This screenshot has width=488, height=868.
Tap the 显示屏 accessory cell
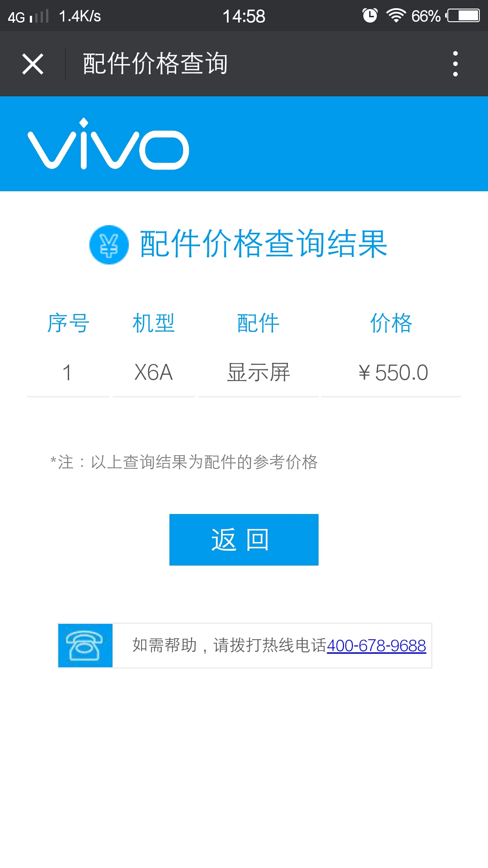point(258,372)
